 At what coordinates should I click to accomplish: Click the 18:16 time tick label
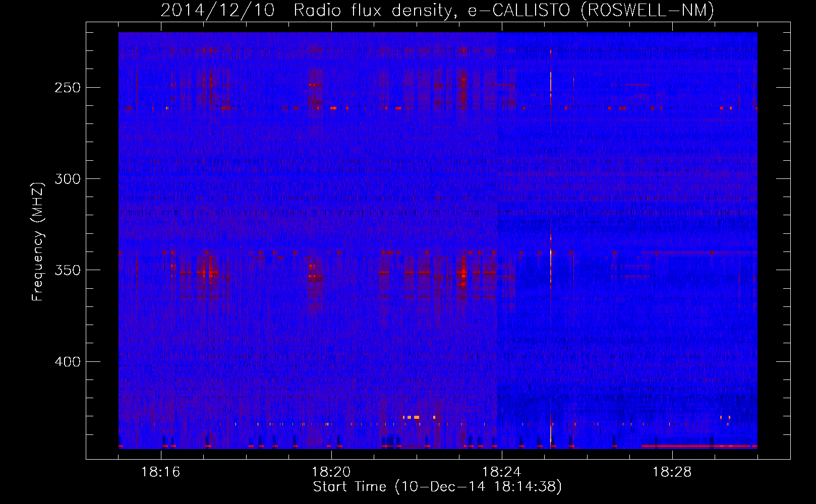(x=161, y=472)
